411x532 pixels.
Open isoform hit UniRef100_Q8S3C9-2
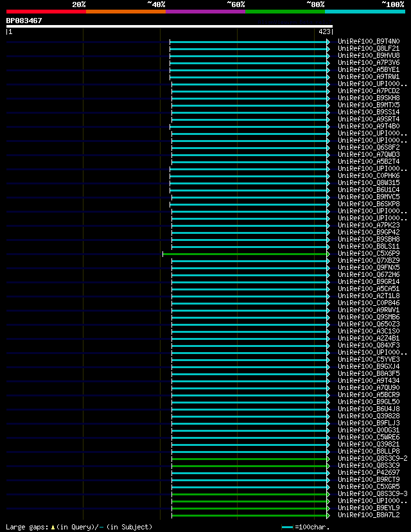[372, 458]
